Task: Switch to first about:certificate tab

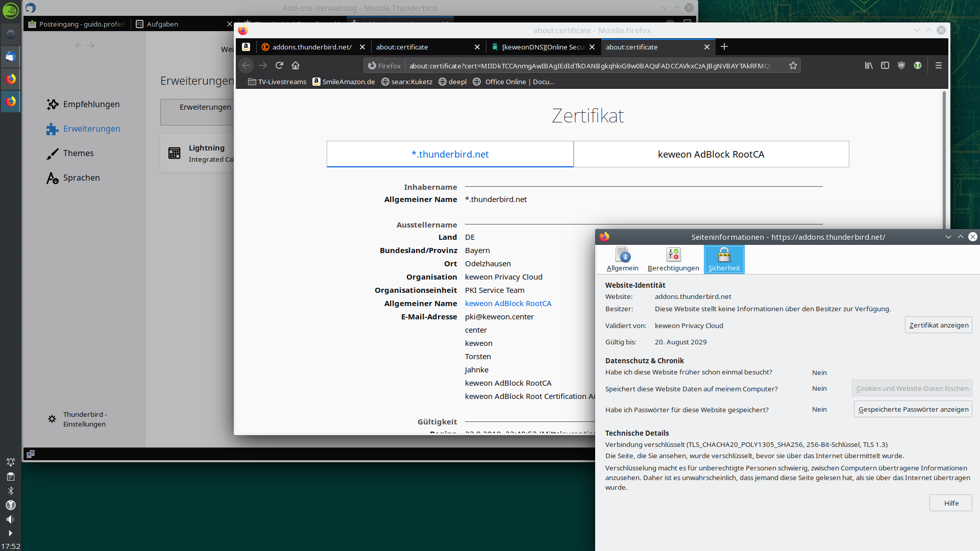Action: click(x=428, y=47)
